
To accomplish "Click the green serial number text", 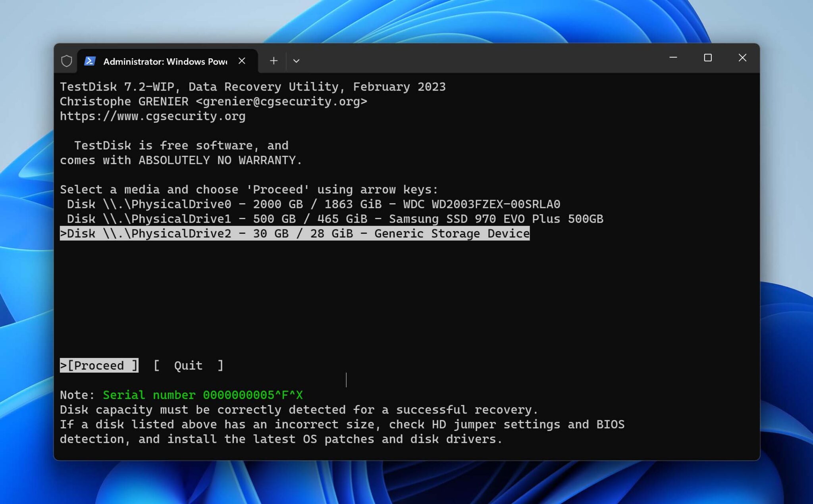I will (x=202, y=395).
